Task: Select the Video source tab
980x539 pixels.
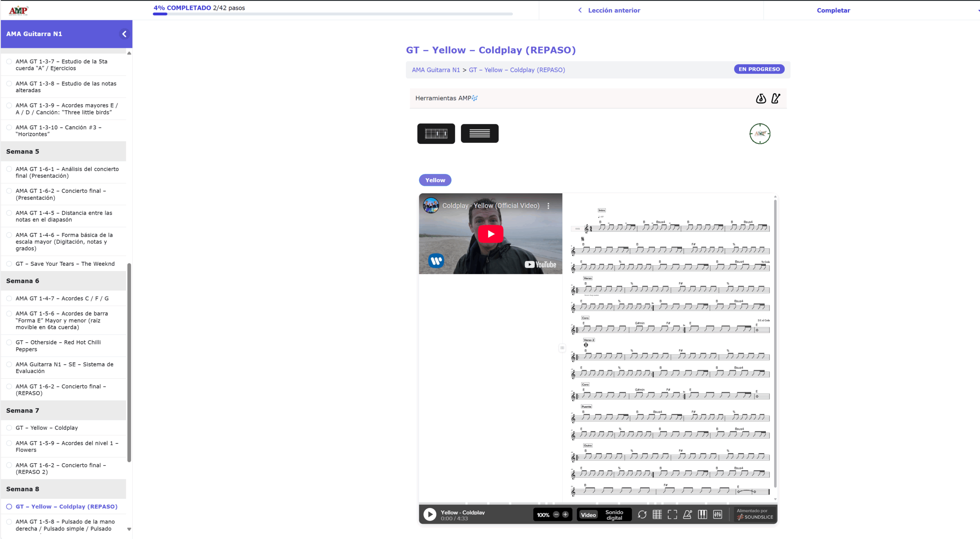Action: (x=588, y=514)
